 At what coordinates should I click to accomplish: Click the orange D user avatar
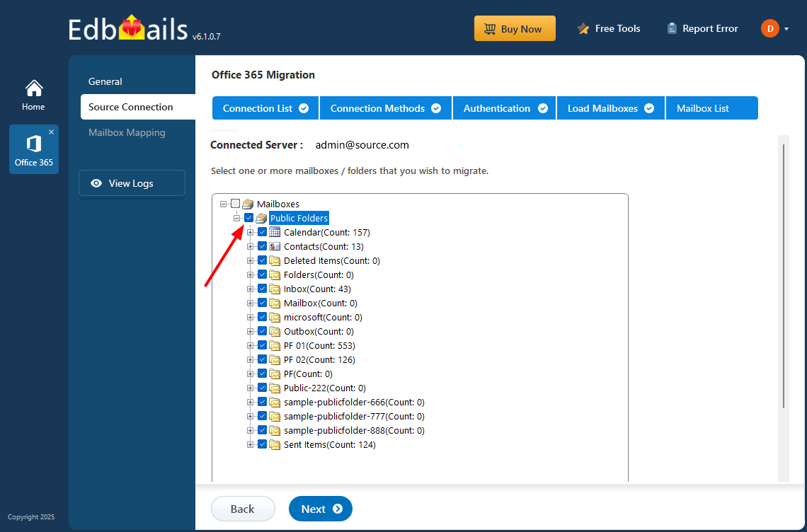click(770, 29)
